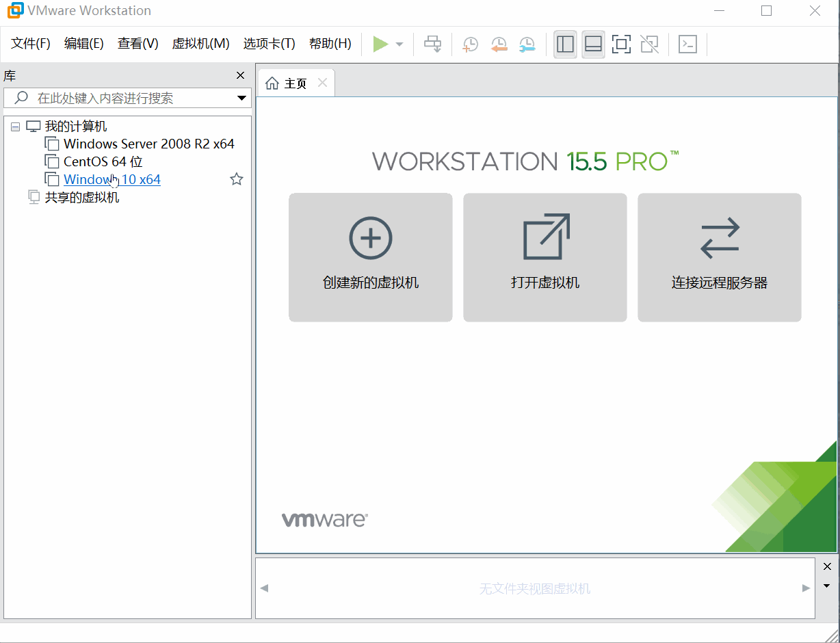This screenshot has width=840, height=643.
Task: Click the green power on play button
Action: pos(380,44)
